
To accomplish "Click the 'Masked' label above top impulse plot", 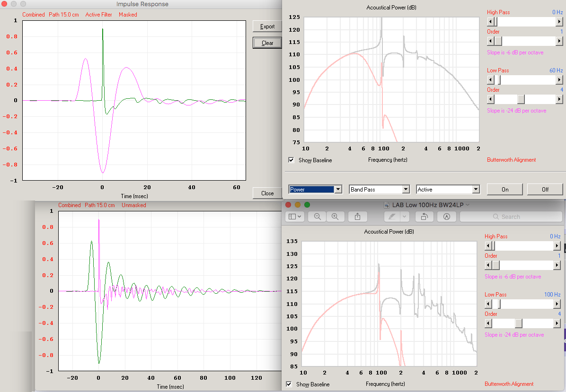I will pyautogui.click(x=128, y=15).
